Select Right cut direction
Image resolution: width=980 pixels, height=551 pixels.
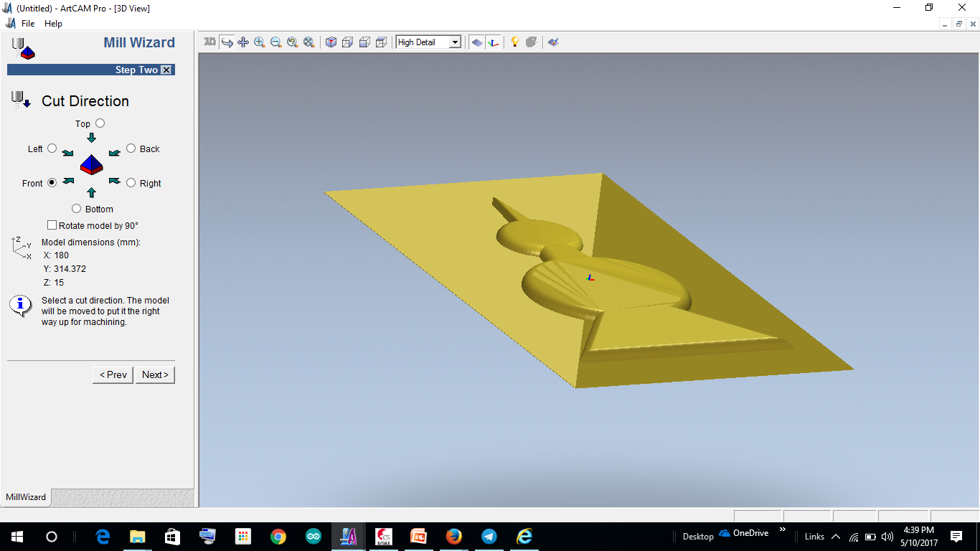[131, 183]
